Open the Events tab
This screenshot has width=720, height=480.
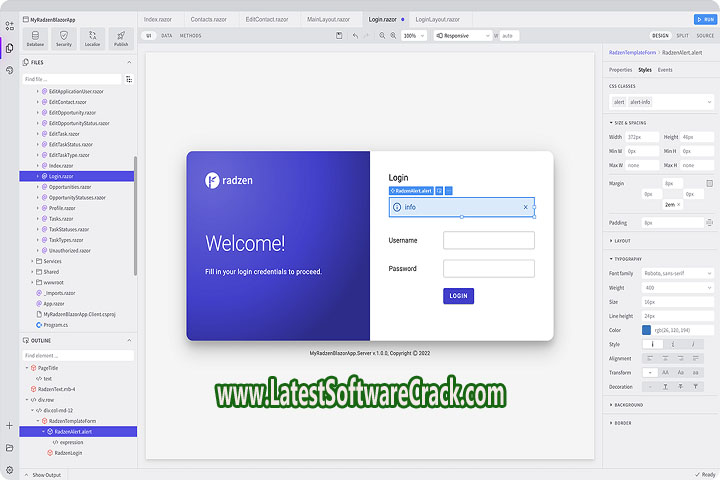coord(665,70)
